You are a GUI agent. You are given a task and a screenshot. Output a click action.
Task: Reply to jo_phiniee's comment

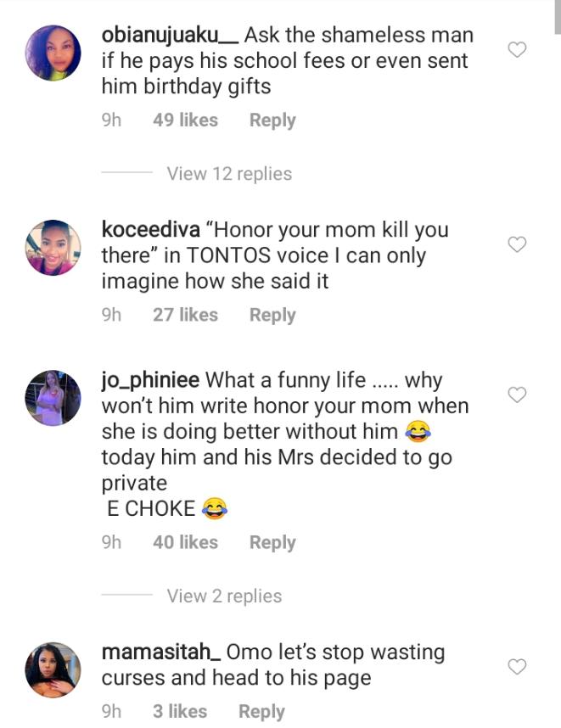272,542
